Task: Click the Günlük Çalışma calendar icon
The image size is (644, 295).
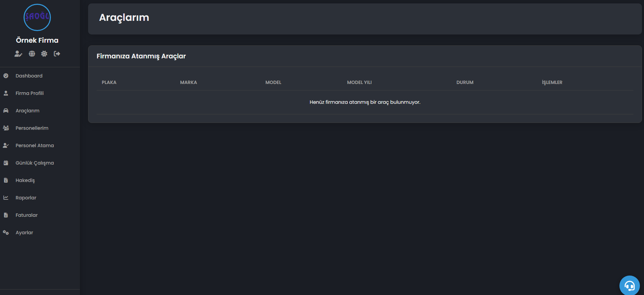Action: tap(6, 163)
